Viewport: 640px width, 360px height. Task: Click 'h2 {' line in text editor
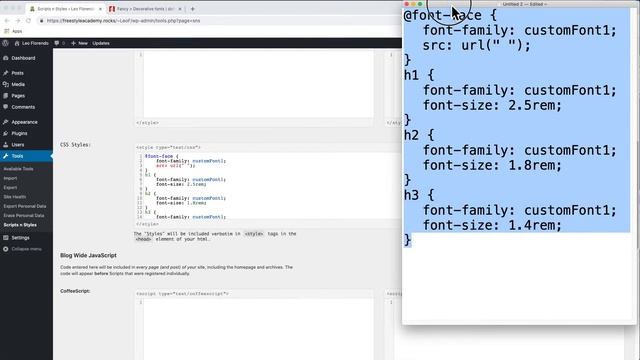point(419,135)
